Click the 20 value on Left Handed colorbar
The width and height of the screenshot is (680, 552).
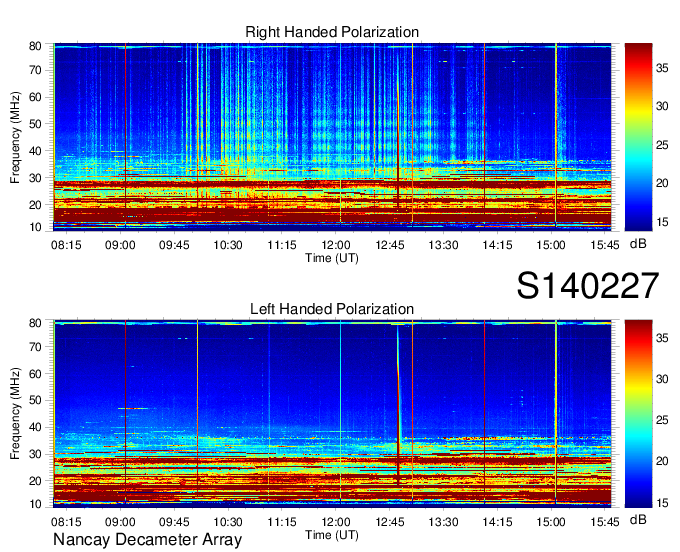click(662, 461)
